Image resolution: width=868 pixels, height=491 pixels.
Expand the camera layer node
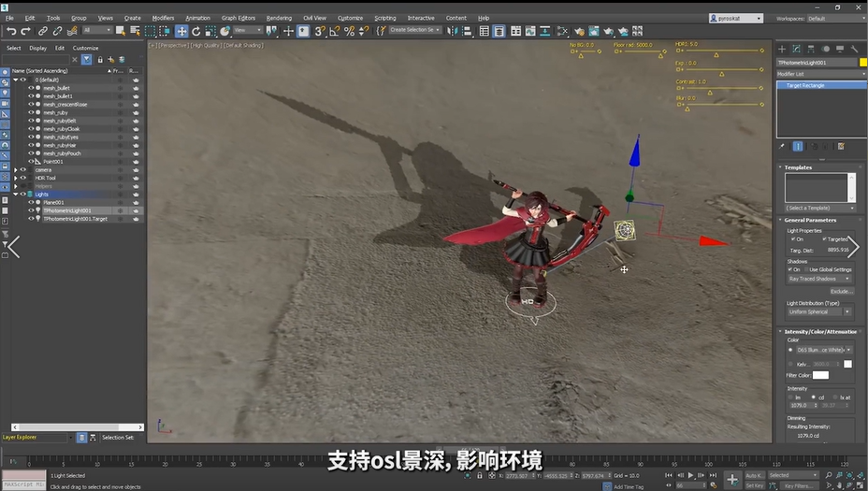point(16,170)
